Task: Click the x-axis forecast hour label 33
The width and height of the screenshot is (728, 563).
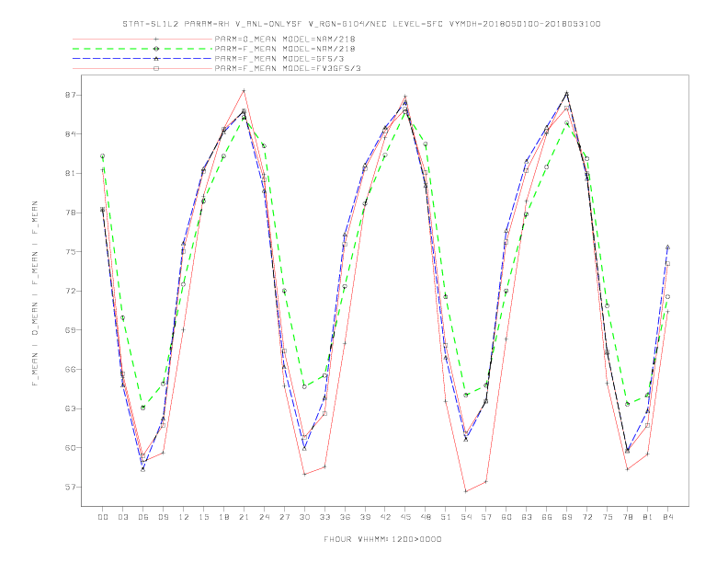Action: click(x=324, y=517)
